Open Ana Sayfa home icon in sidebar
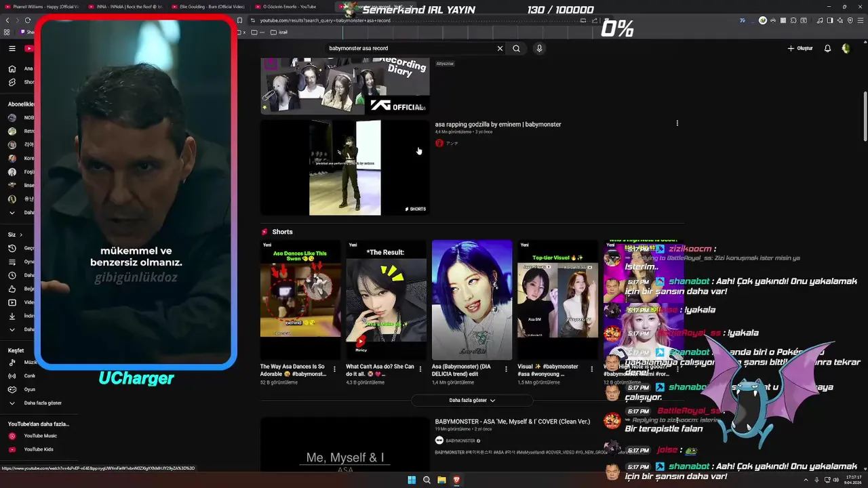Viewport: 868px width, 488px height. click(x=12, y=68)
